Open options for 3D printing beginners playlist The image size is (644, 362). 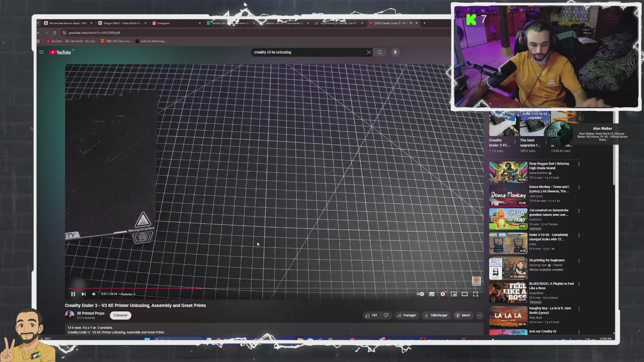pyautogui.click(x=579, y=261)
